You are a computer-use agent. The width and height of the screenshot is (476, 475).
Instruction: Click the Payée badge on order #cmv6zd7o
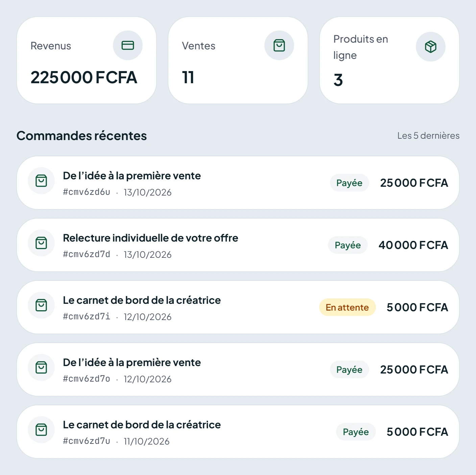point(349,369)
